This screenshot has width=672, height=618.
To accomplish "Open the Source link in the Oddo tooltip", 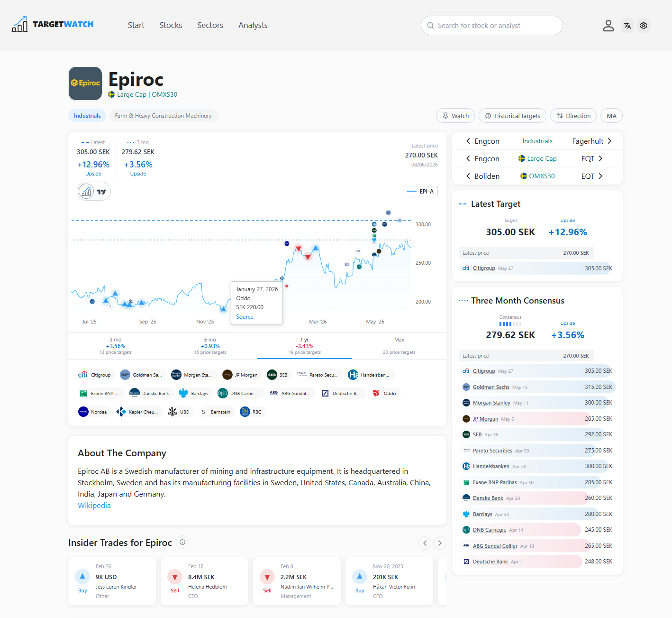I will pos(245,317).
